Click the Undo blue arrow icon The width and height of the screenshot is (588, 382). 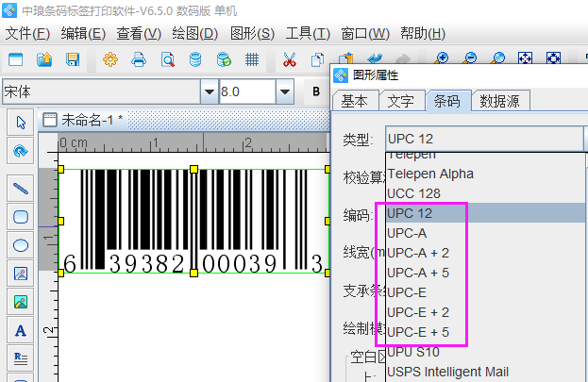coord(375,58)
